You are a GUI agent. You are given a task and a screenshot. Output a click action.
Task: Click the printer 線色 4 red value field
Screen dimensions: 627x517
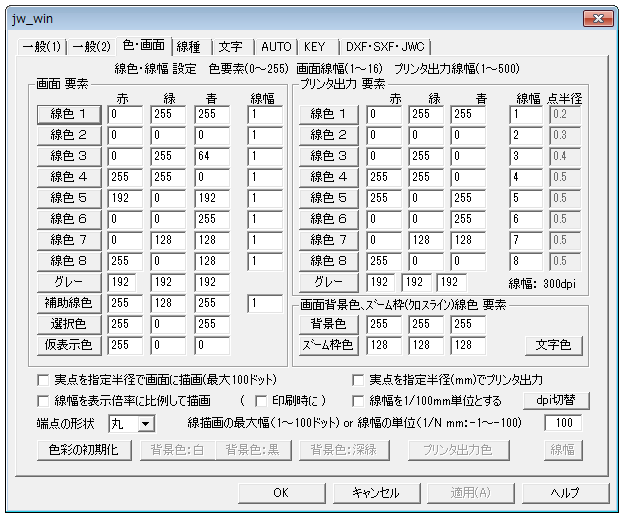384,178
